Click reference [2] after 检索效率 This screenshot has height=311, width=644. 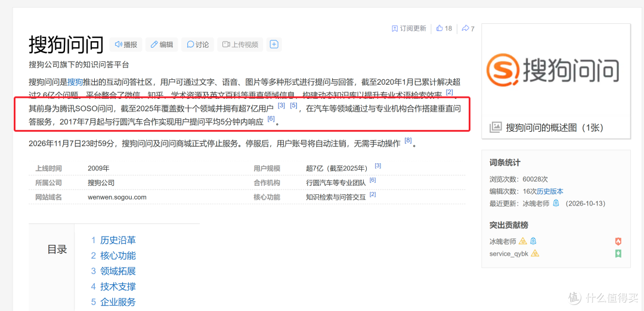click(x=450, y=92)
